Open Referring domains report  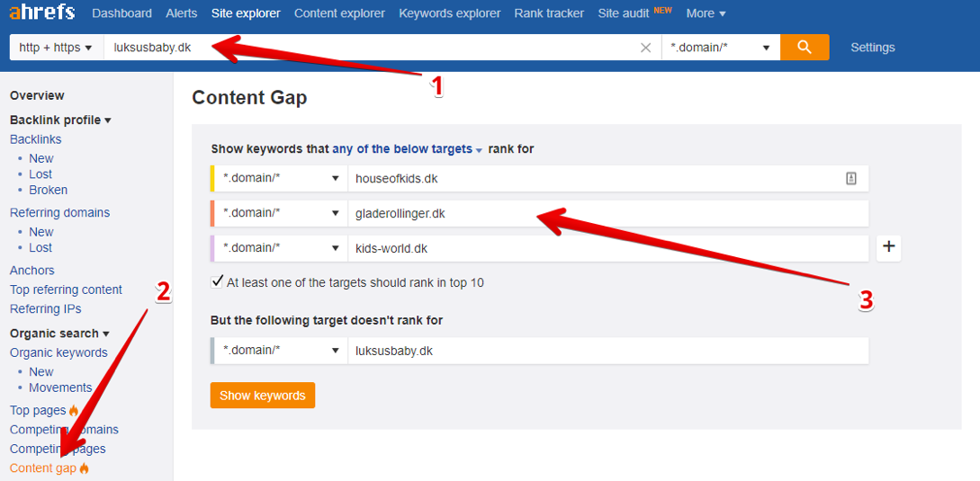60,212
